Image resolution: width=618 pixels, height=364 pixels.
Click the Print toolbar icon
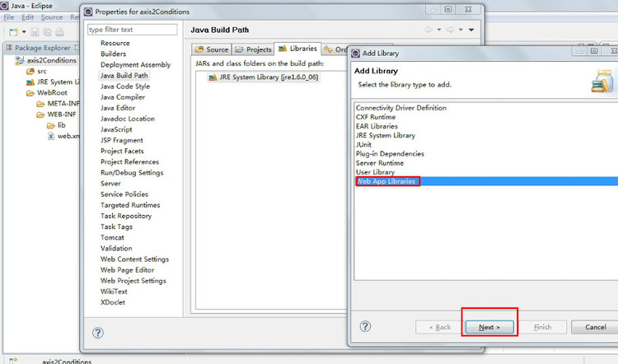(x=59, y=32)
